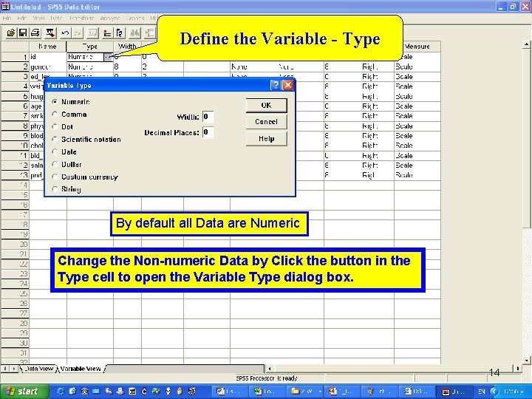The height and width of the screenshot is (399, 532).
Task: Click the Scale measure cell in row 2
Action: pos(417,66)
